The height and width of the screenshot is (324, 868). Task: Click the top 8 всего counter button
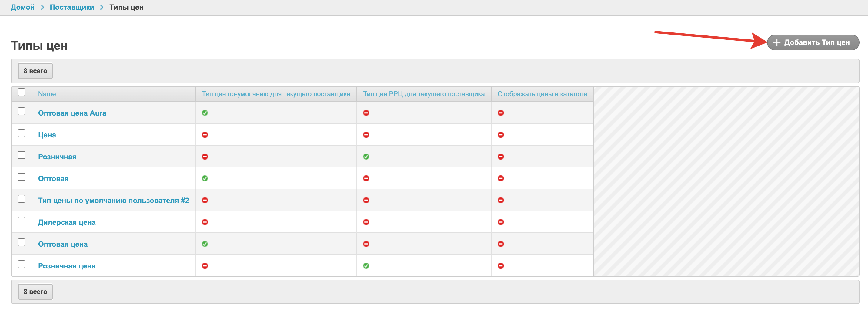35,71
